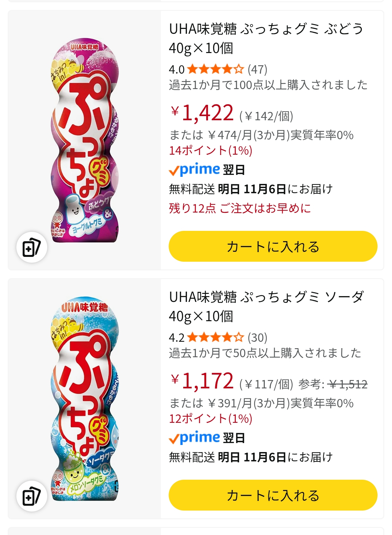
Task: Tap the compare icon on soda gummy image
Action: (31, 496)
